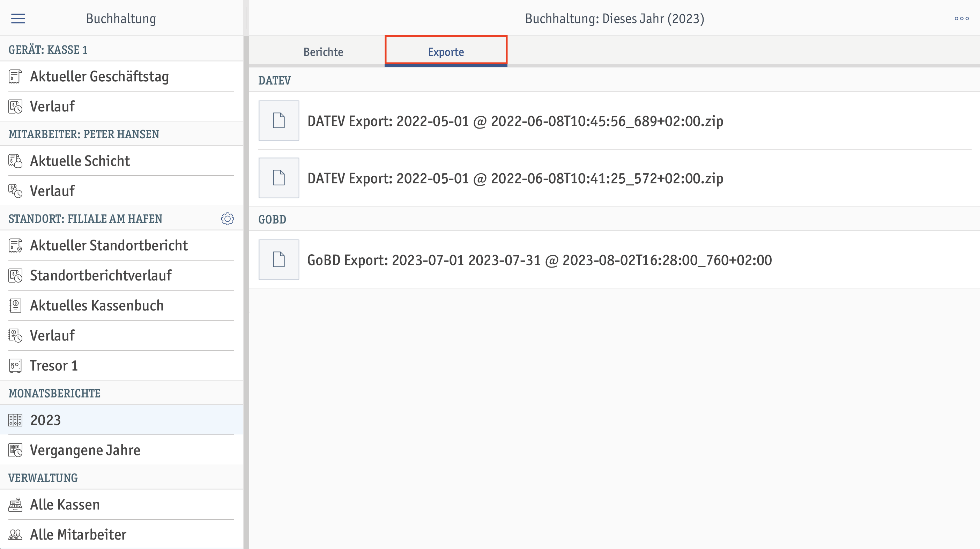Open DATEV Export 2022-06-08T10:41:25_572 zip
Viewport: 980px width, 549px height.
coord(614,178)
